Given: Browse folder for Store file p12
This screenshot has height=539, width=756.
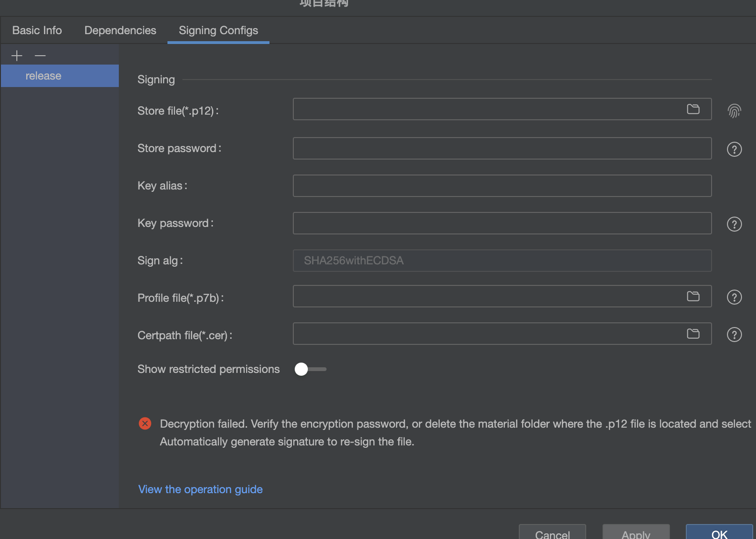Looking at the screenshot, I should [x=693, y=109].
